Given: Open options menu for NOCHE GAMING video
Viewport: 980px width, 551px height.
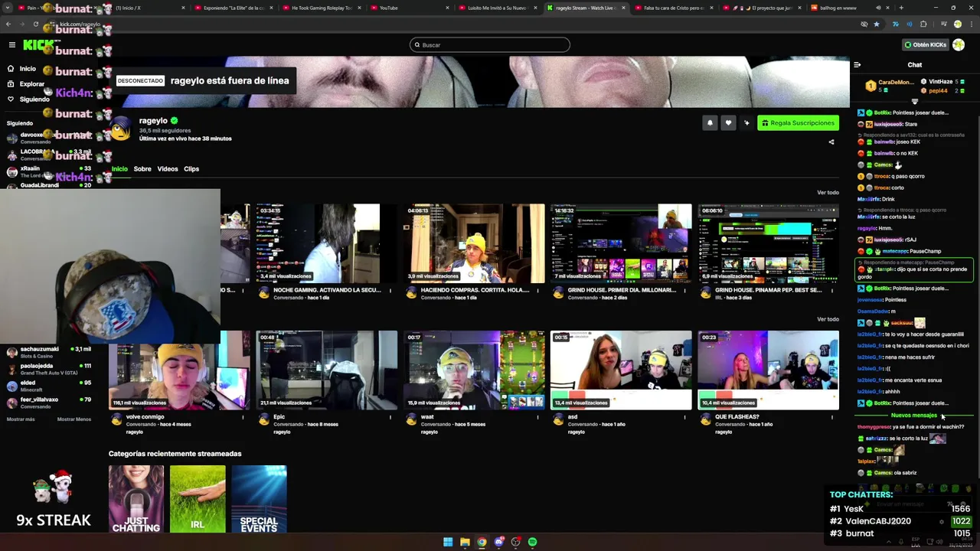Looking at the screenshot, I should 390,291.
